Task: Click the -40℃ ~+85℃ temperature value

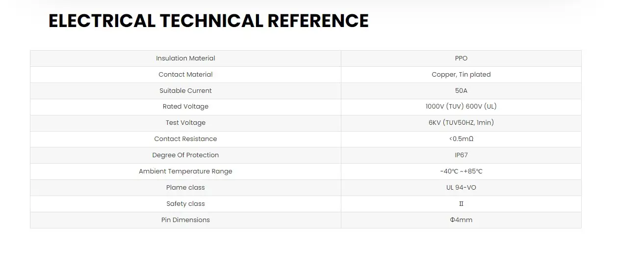Action: [461, 171]
